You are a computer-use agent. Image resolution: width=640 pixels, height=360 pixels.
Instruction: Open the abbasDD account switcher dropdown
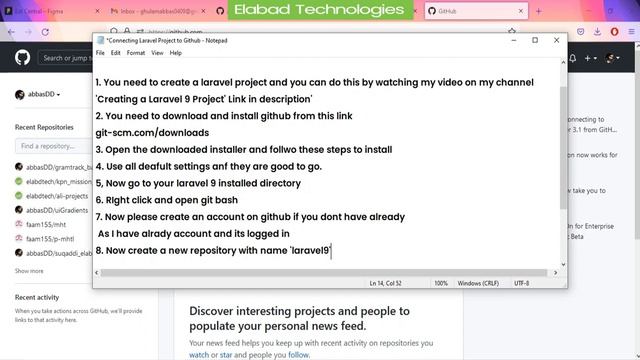[38, 94]
